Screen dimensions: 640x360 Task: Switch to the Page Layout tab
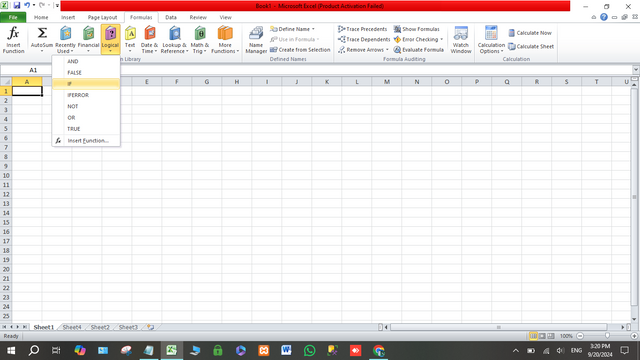[102, 17]
